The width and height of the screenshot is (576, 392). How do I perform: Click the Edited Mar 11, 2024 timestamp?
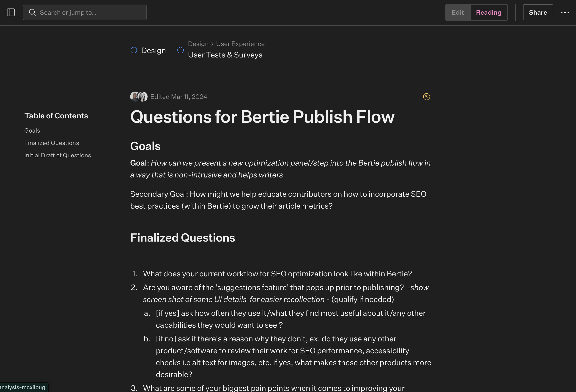coord(179,97)
